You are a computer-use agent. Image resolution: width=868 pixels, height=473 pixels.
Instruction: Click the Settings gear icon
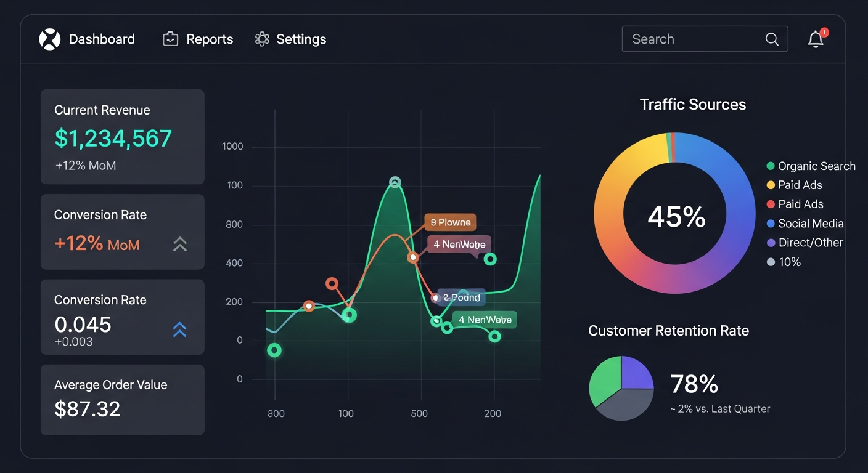261,39
